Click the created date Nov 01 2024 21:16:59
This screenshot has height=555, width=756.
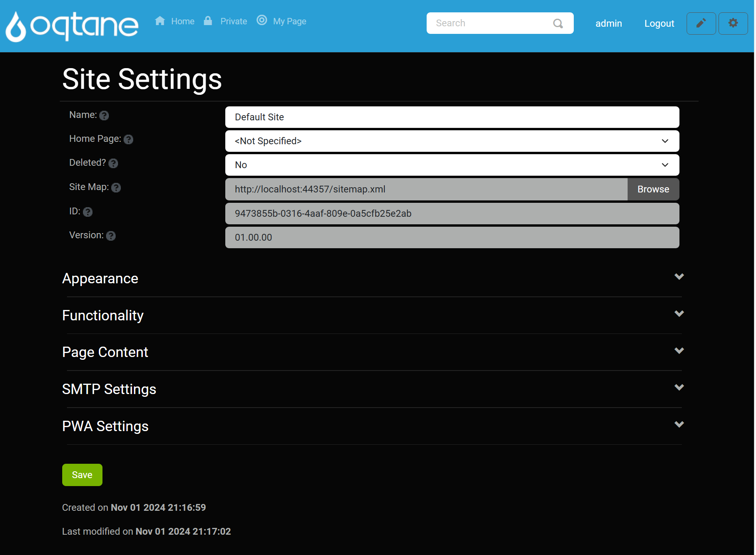pyautogui.click(x=158, y=508)
